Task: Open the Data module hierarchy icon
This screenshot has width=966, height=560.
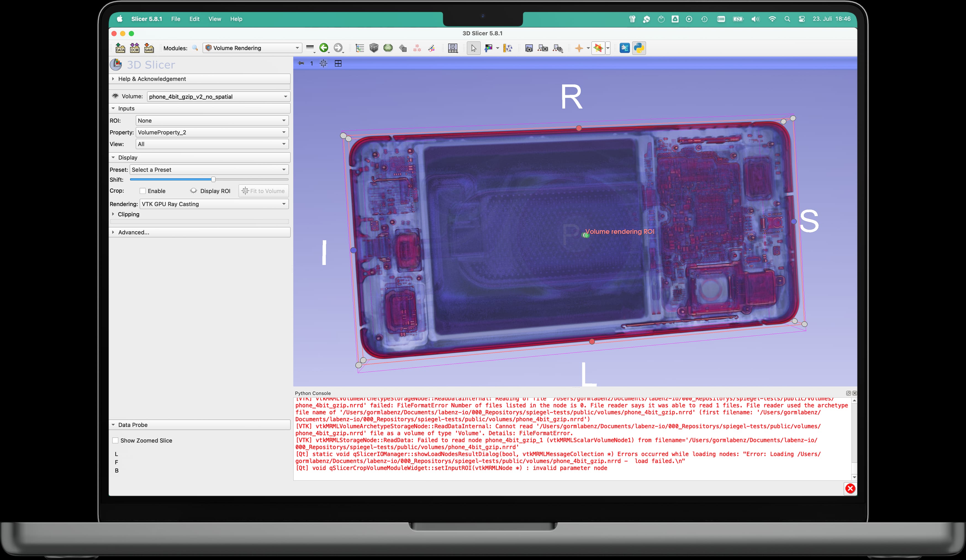Action: pos(360,48)
